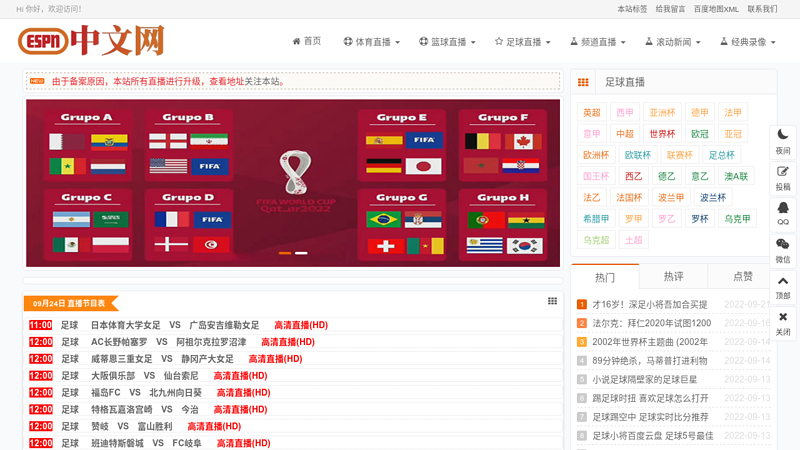Open 高清直播 for 赞岐 vs 富山胜利
This screenshot has height=450, width=800.
pyautogui.click(x=214, y=426)
